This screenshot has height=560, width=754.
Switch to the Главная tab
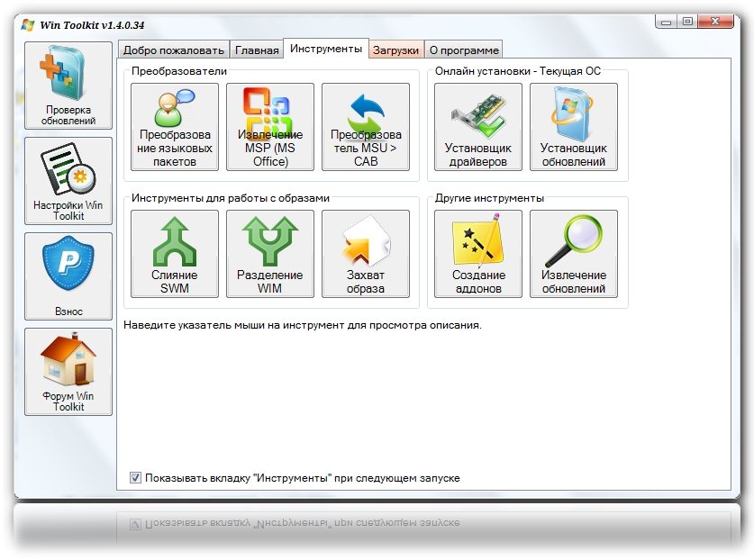click(257, 50)
